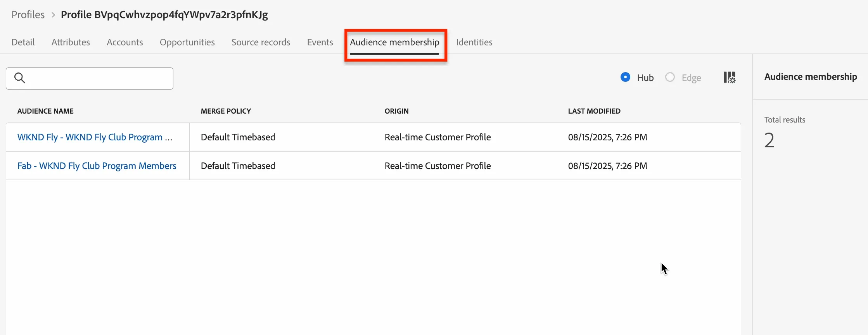Click Default Timebased in the WKND Fly row

tap(238, 137)
